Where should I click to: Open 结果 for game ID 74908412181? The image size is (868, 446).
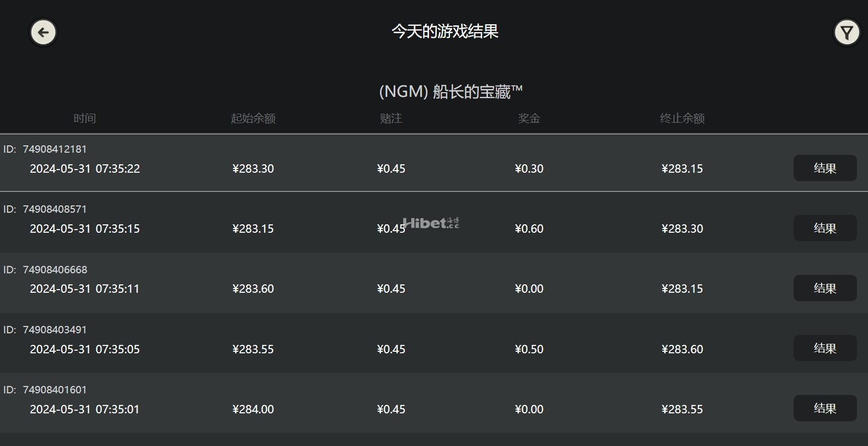pyautogui.click(x=825, y=168)
